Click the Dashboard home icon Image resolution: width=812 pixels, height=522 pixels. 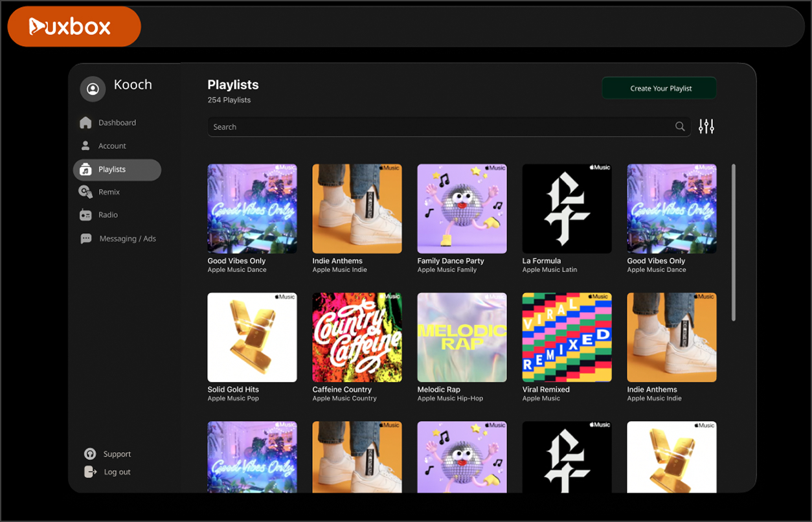(x=85, y=122)
